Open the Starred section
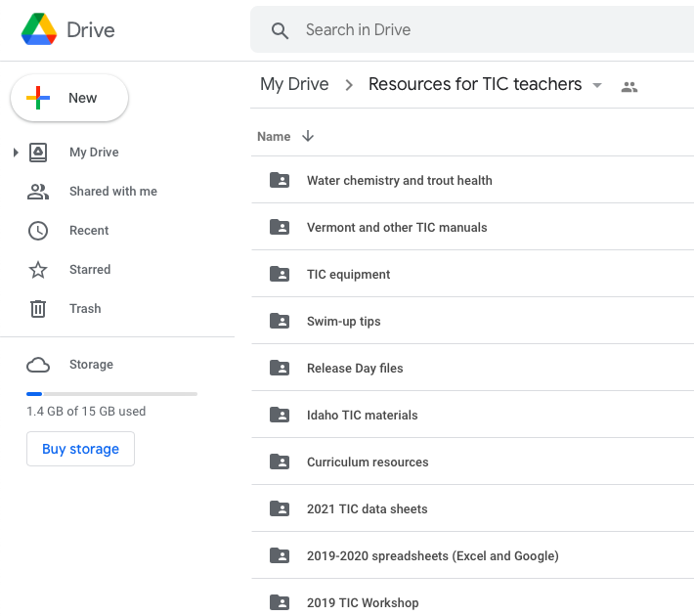 pos(90,269)
